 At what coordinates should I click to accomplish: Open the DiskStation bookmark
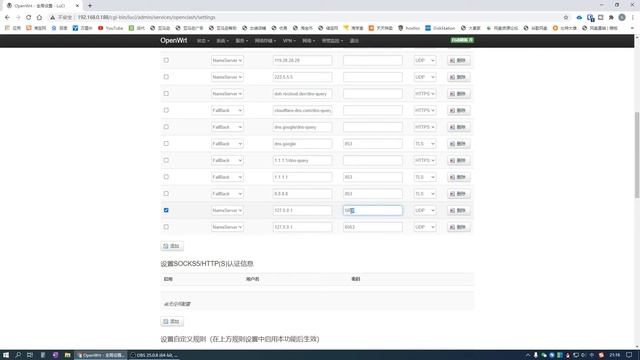point(440,28)
